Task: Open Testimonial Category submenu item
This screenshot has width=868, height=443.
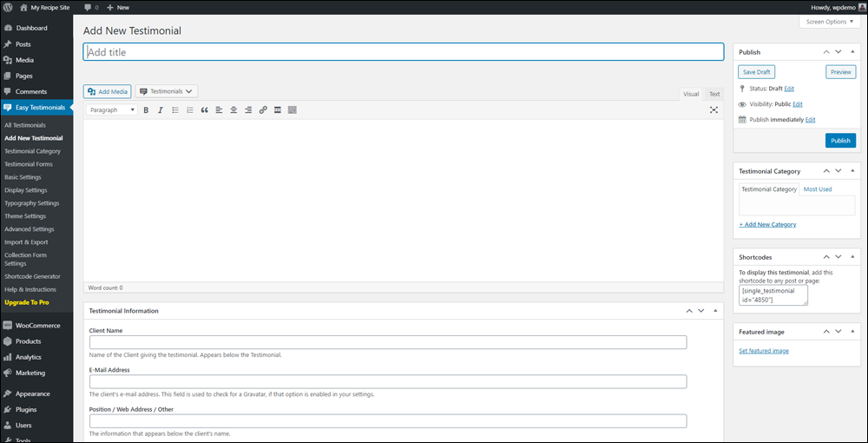Action: click(32, 150)
